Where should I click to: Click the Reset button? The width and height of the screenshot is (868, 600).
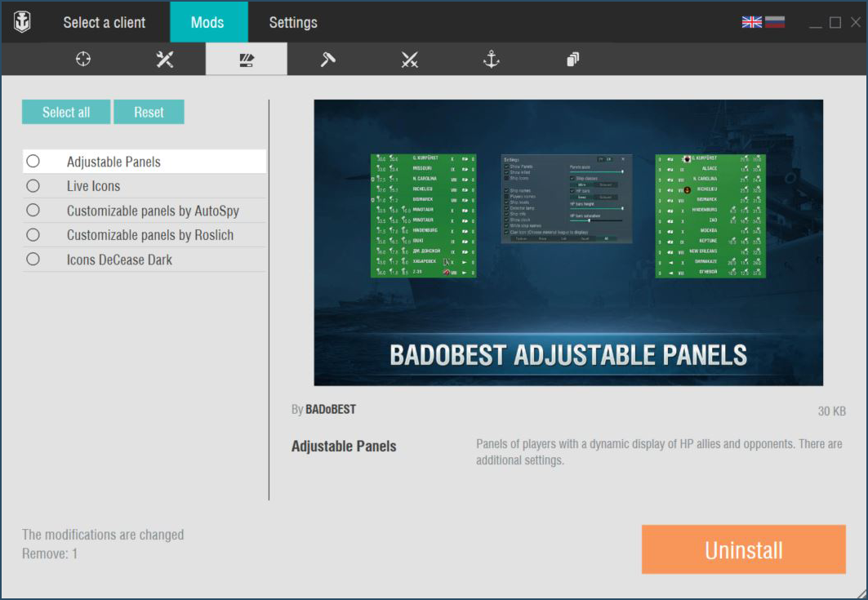pyautogui.click(x=149, y=112)
